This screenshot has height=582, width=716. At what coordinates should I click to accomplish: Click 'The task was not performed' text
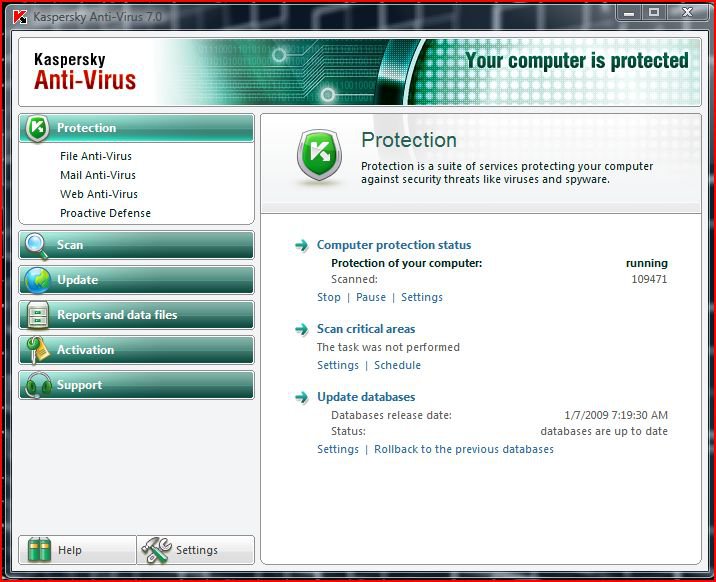(388, 347)
